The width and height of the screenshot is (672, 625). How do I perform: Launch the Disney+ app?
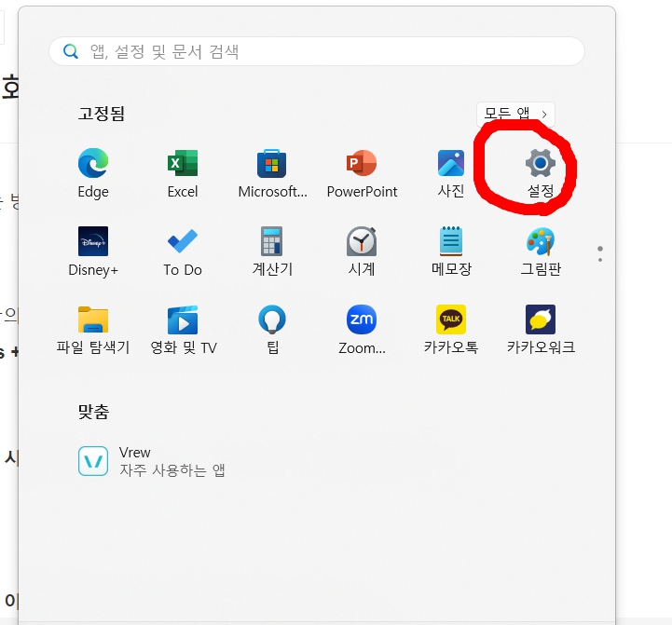(93, 251)
